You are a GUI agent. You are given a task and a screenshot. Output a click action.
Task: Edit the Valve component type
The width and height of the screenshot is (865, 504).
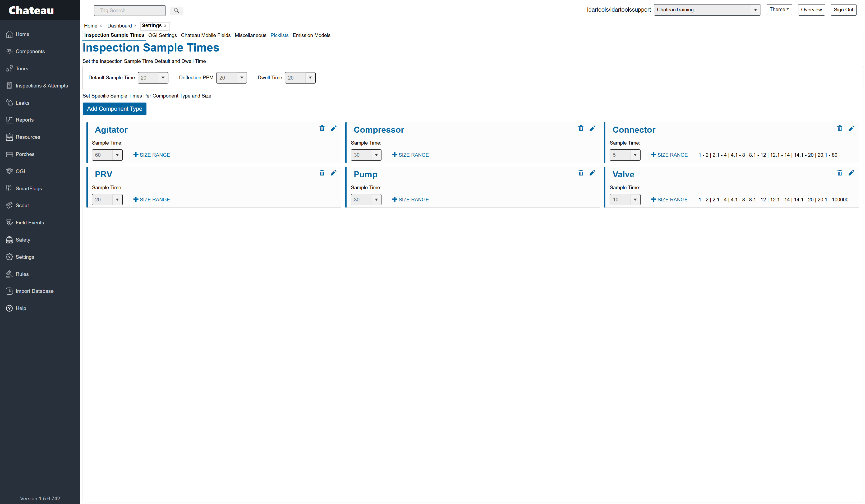tap(851, 173)
